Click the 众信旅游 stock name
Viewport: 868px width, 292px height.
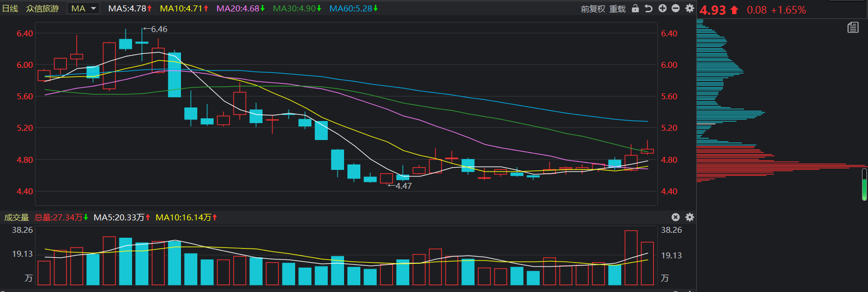pos(42,9)
